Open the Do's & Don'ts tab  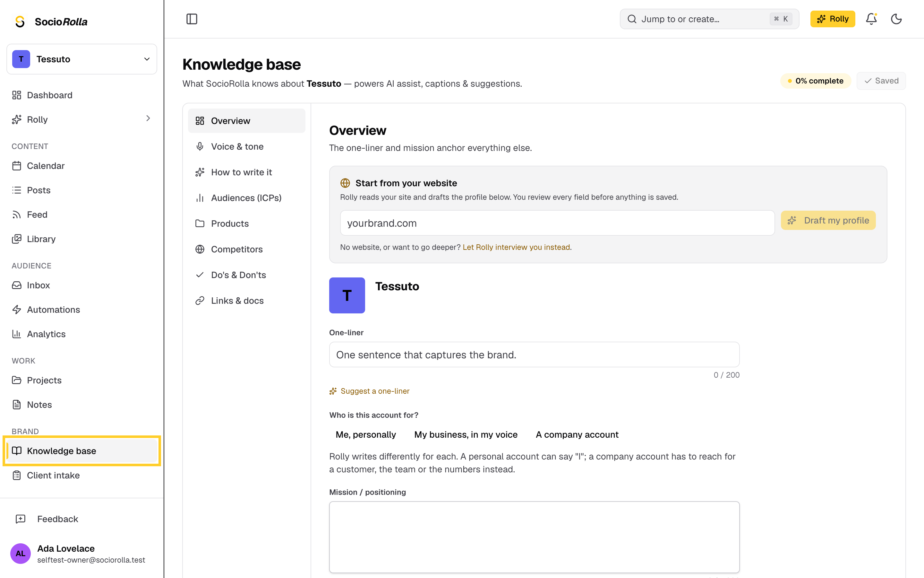(246, 275)
